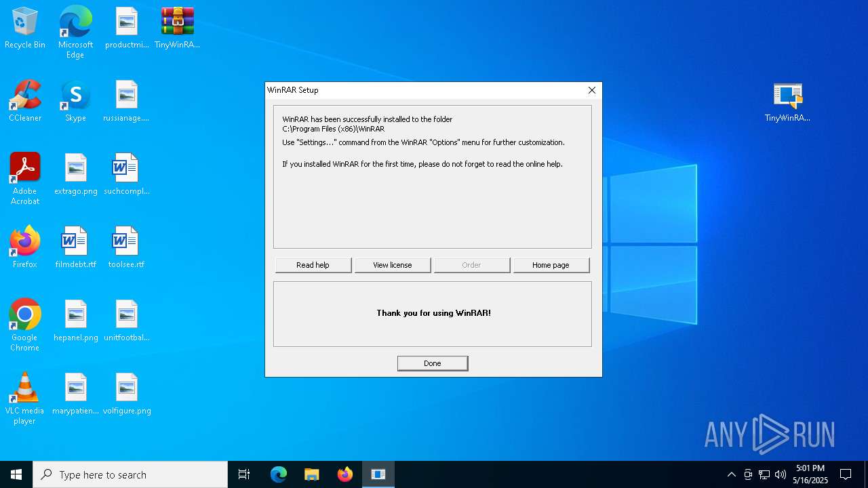This screenshot has height=488, width=868.
Task: Show hidden system tray icons
Action: click(731, 474)
